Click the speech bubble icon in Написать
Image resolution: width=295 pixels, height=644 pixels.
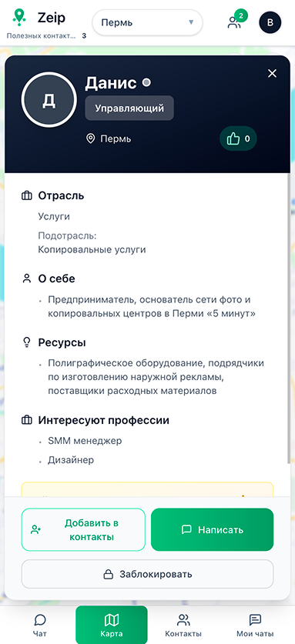point(186,530)
